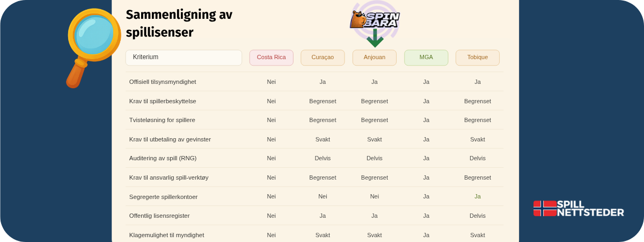644x242 pixels.
Task: Click Tobique 'Begrenset' for Krav til spillerbeskyttelse
Action: pyautogui.click(x=478, y=101)
